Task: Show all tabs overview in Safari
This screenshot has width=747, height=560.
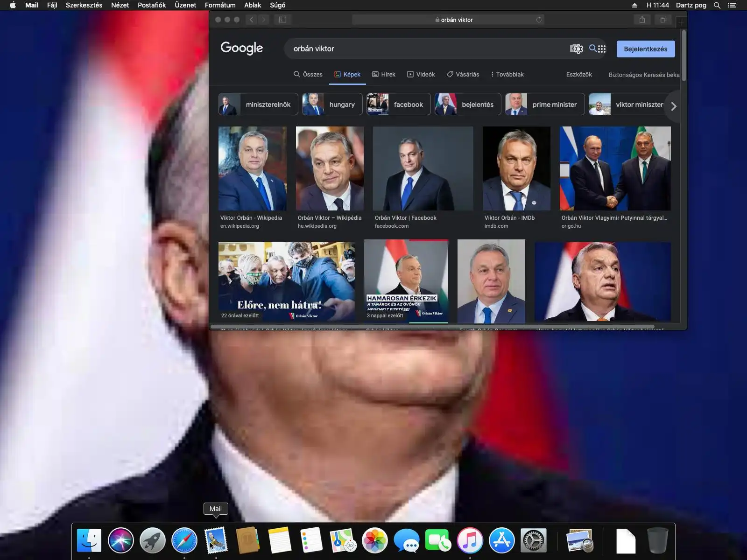Action: pos(663,20)
